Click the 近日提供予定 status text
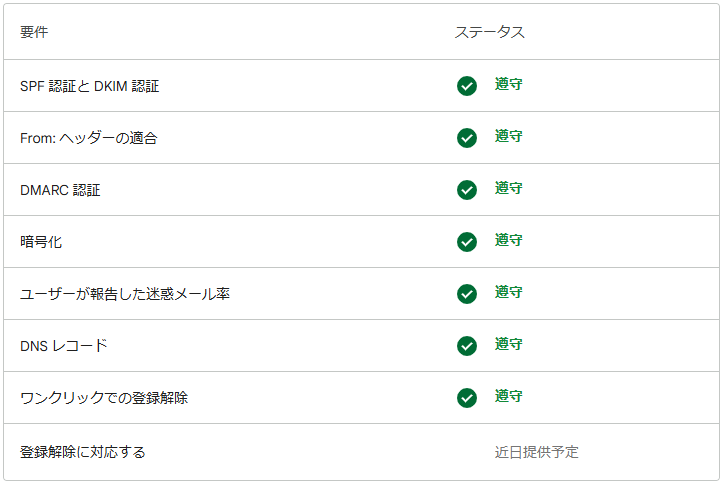The image size is (725, 484). point(536,452)
